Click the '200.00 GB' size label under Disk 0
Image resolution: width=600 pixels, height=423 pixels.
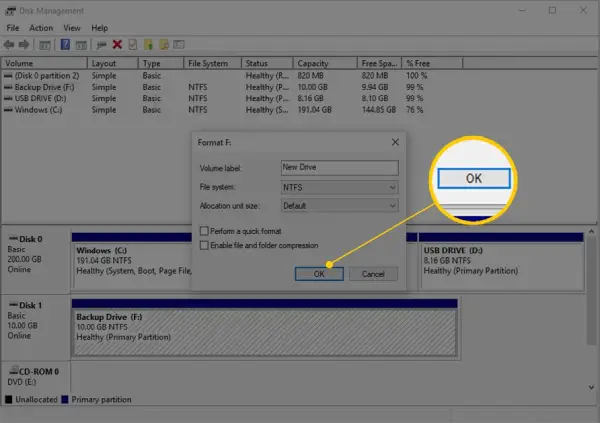pos(24,259)
